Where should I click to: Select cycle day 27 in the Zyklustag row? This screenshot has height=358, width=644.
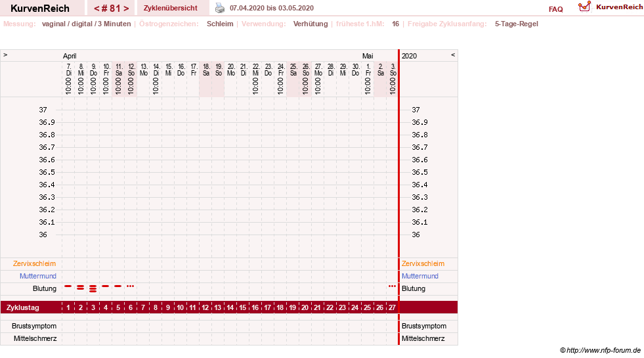tap(392, 307)
